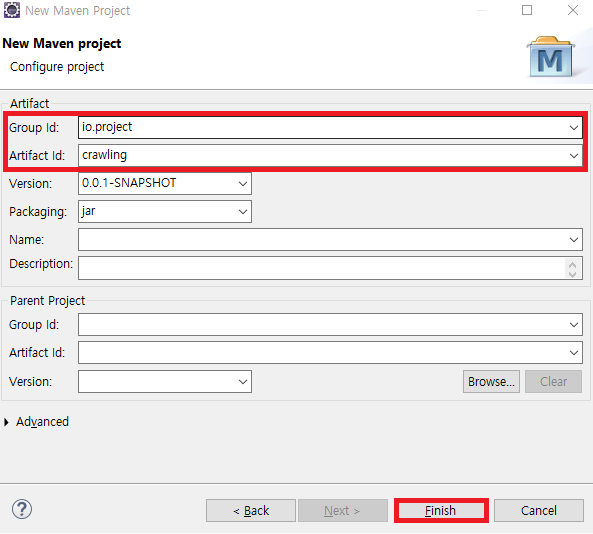Click the Next > button
593x534 pixels.
(343, 511)
